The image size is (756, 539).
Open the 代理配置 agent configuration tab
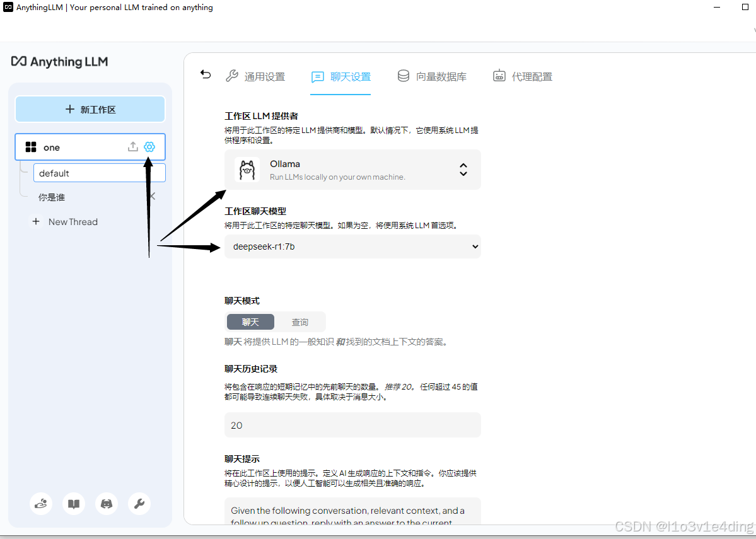click(x=523, y=76)
